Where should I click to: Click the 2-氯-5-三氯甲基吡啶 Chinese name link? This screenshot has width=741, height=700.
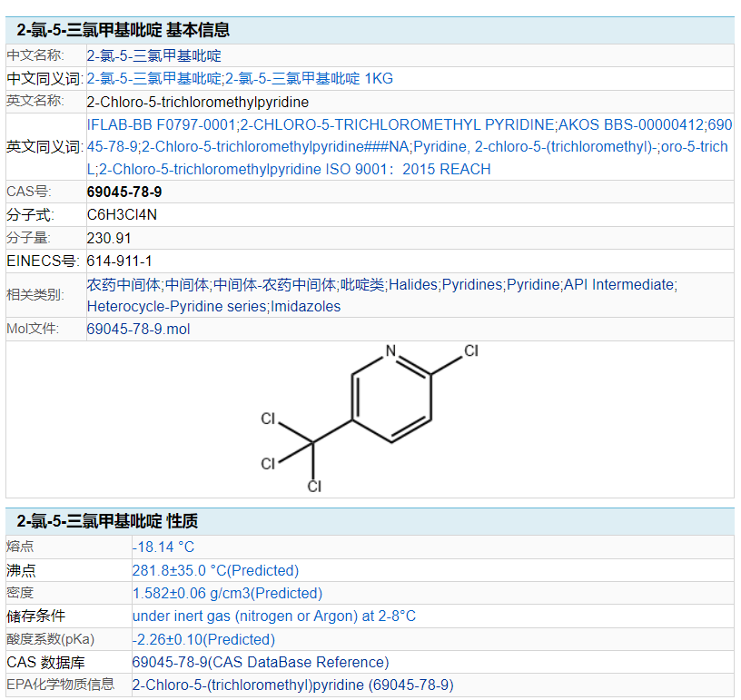pos(154,55)
